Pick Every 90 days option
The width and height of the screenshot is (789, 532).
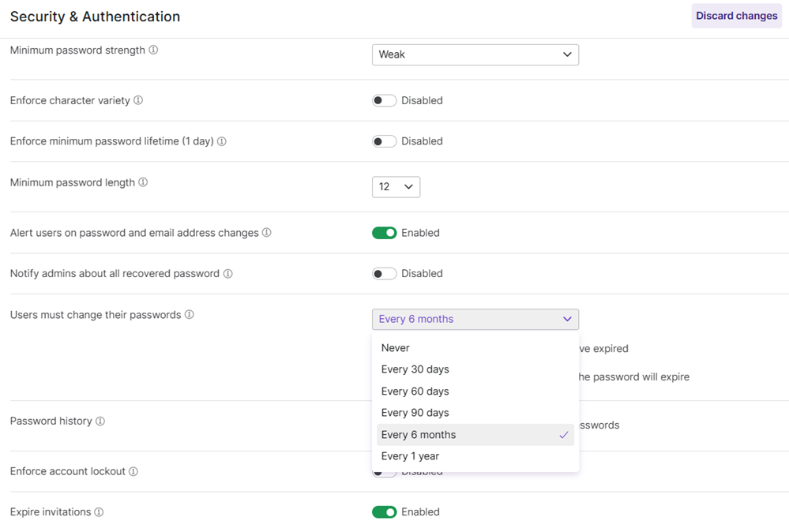pyautogui.click(x=475, y=413)
